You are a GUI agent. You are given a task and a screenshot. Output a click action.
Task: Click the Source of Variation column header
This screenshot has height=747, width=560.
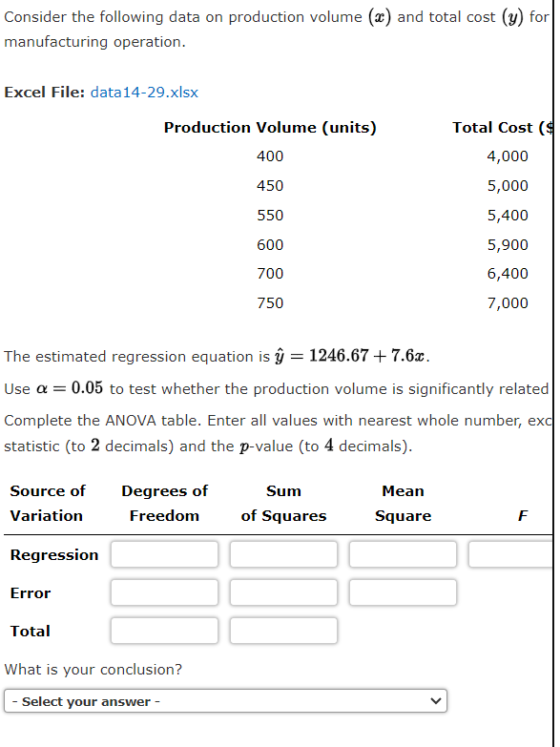47,503
